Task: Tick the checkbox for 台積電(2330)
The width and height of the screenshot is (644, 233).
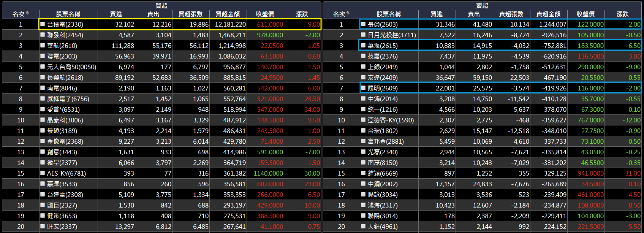Action: 43,24
